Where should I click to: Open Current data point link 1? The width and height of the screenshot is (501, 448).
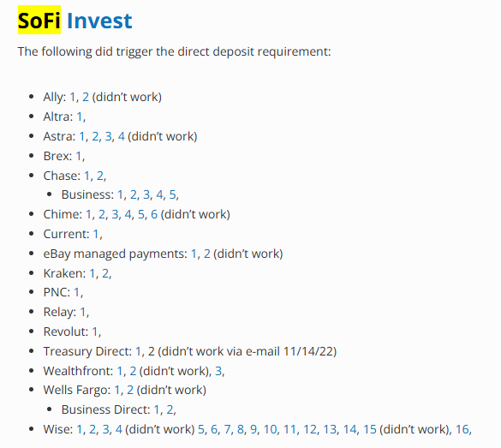[x=96, y=234]
